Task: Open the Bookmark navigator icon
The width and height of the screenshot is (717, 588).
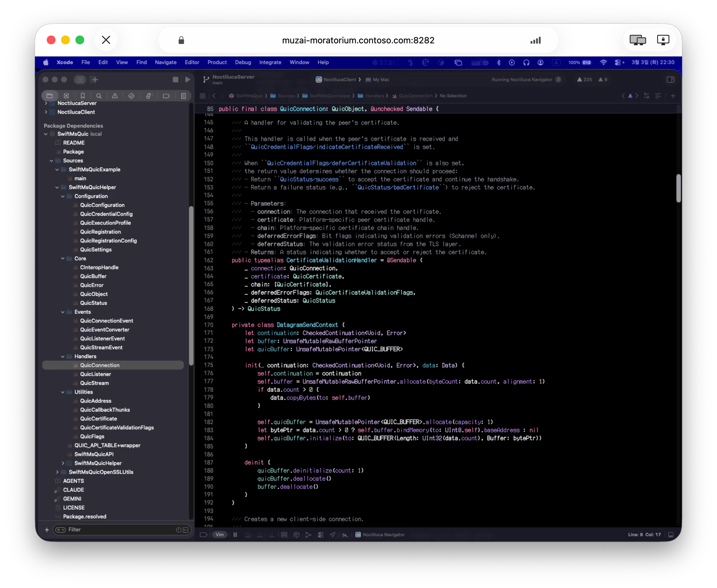Action: point(83,96)
